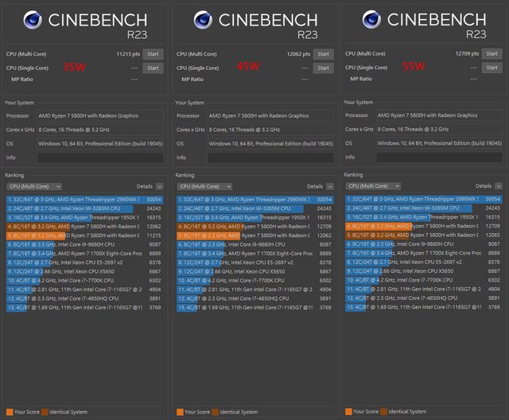Start the Multi Core test in 35W panel

pyautogui.click(x=153, y=54)
